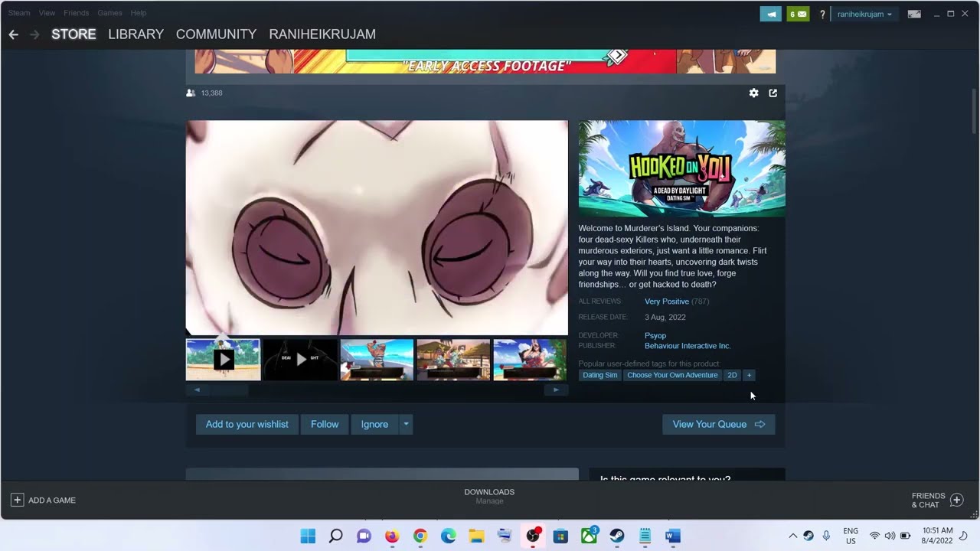Expand more tags with the plus button
Image resolution: width=980 pixels, height=551 pixels.
coord(749,375)
